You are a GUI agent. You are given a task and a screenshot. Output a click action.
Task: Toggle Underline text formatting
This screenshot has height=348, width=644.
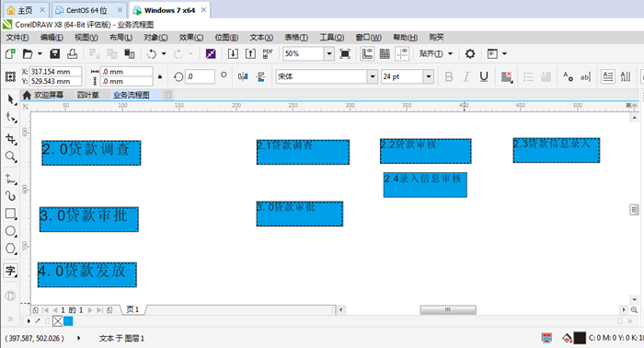click(484, 76)
